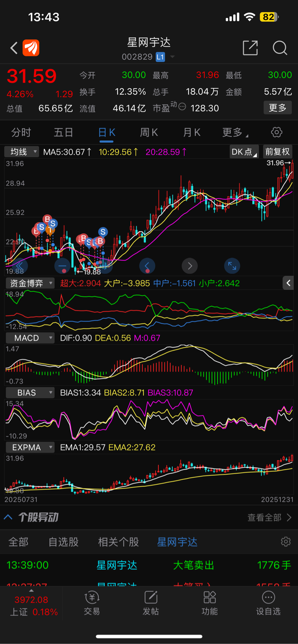Open 查看全部 link
This screenshot has width=298, height=644.
point(269,517)
